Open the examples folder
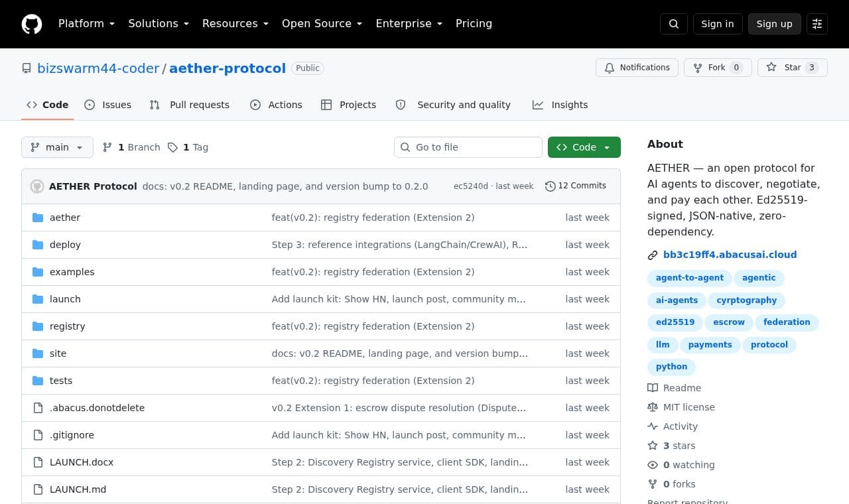The height and width of the screenshot is (504, 849). click(72, 272)
